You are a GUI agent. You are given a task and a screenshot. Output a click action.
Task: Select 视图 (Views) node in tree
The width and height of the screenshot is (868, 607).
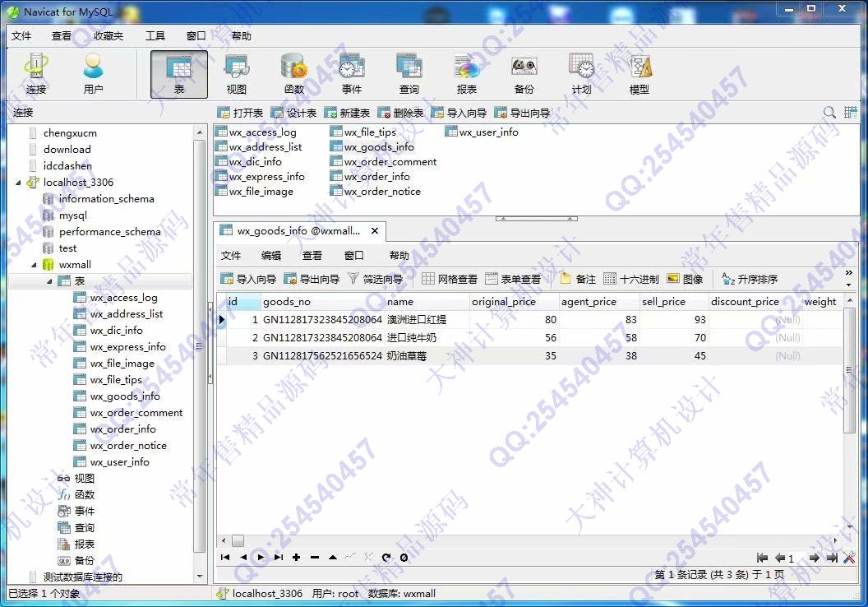point(77,478)
